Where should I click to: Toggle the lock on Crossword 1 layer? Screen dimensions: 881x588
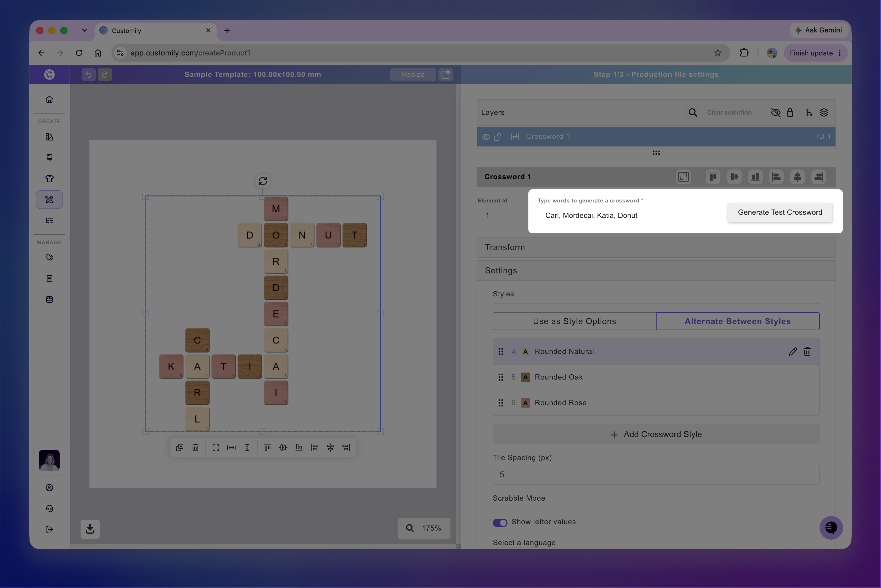[497, 137]
